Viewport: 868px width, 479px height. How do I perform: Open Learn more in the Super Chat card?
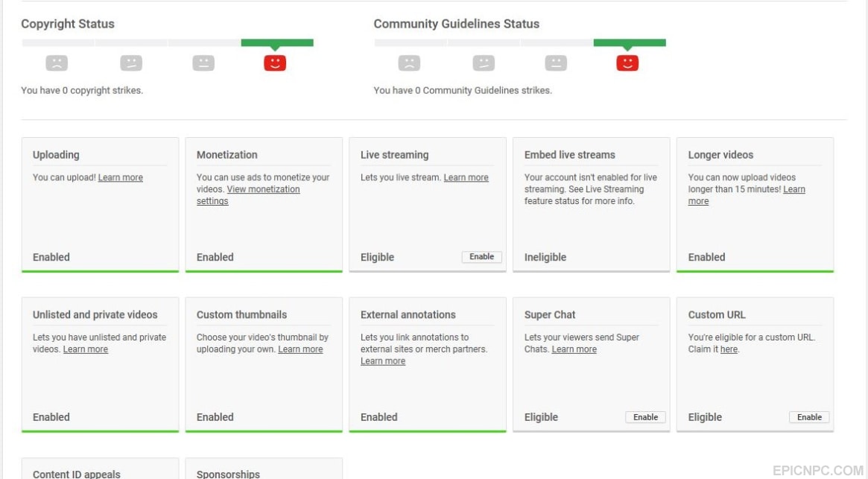click(x=574, y=349)
